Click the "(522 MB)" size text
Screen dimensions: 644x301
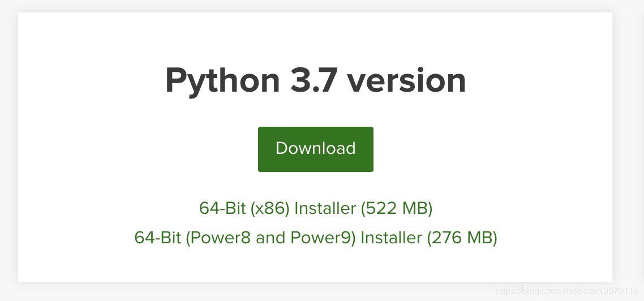(397, 209)
